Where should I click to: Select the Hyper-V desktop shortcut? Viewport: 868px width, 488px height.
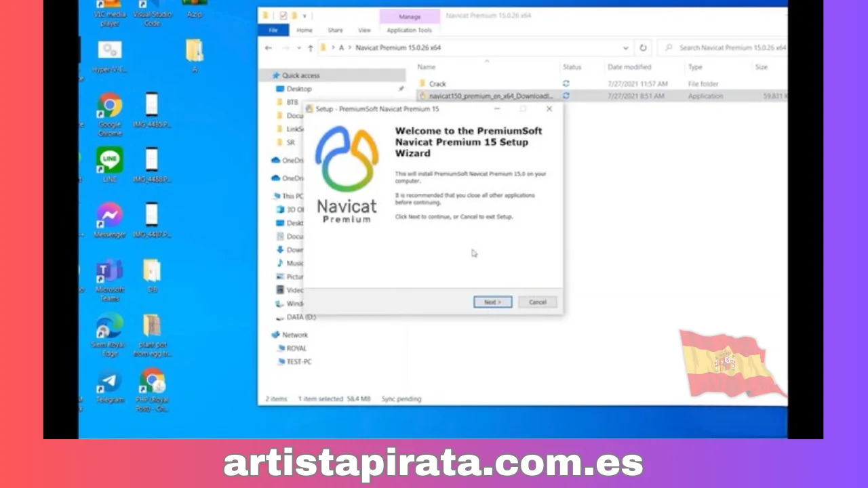pyautogui.click(x=109, y=56)
